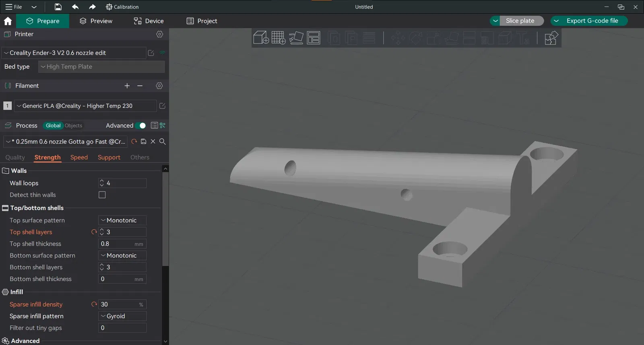The height and width of the screenshot is (345, 644).
Task: Reset Sparse infill density to default
Action: [x=94, y=304]
